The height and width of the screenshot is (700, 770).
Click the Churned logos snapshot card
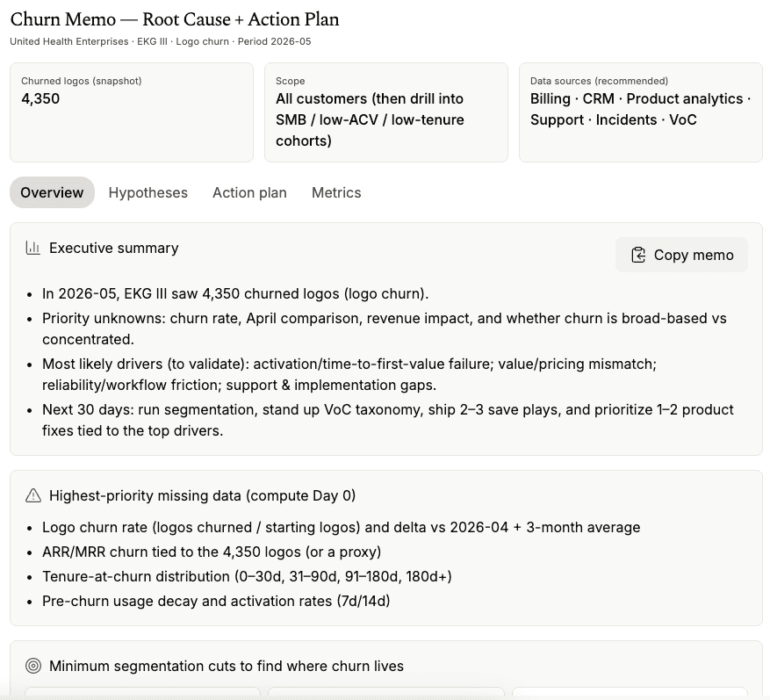point(132,112)
